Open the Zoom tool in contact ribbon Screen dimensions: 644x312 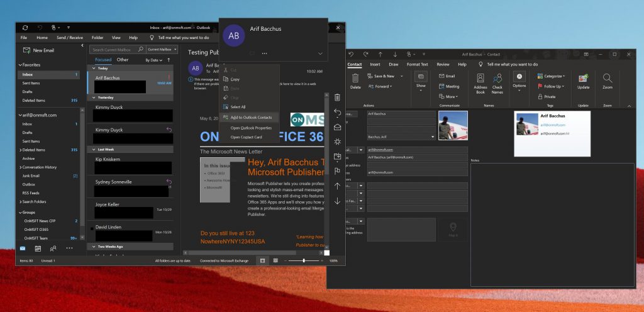(607, 81)
